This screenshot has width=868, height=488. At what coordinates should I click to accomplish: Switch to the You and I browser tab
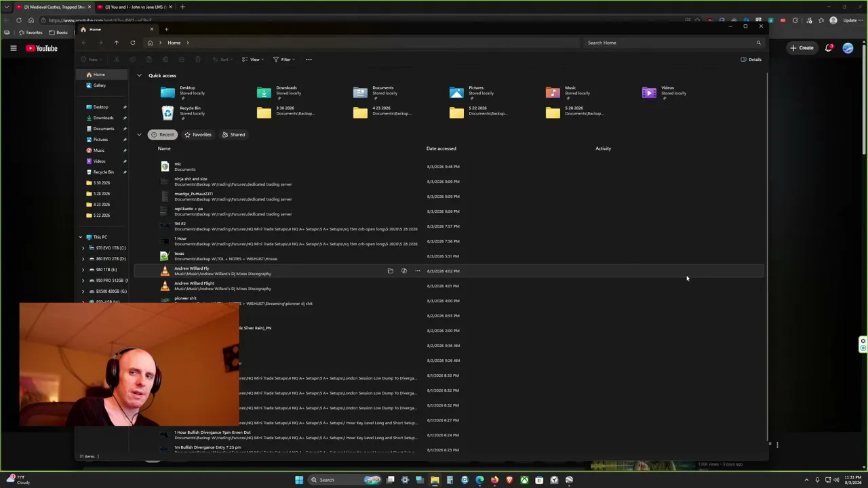[133, 7]
